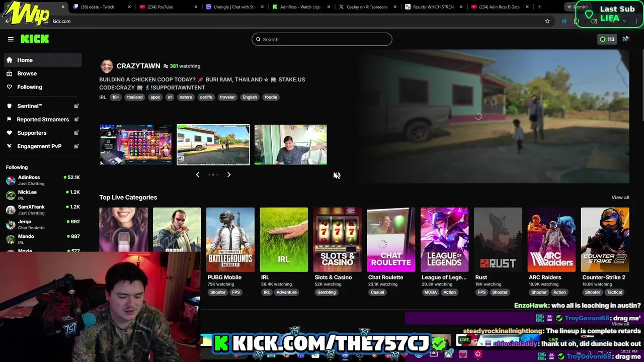The image size is (644, 362).
Task: Click the green KICK logo
Action: click(x=35, y=39)
